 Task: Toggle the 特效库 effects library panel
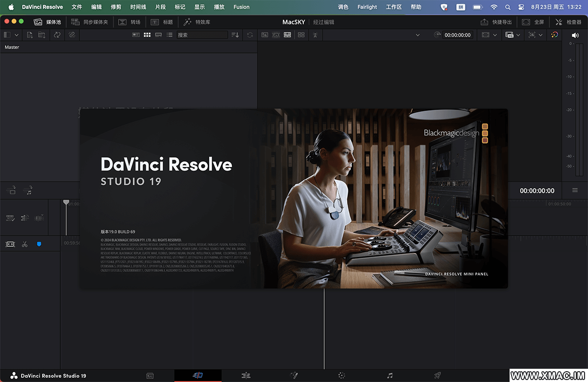[x=196, y=22]
